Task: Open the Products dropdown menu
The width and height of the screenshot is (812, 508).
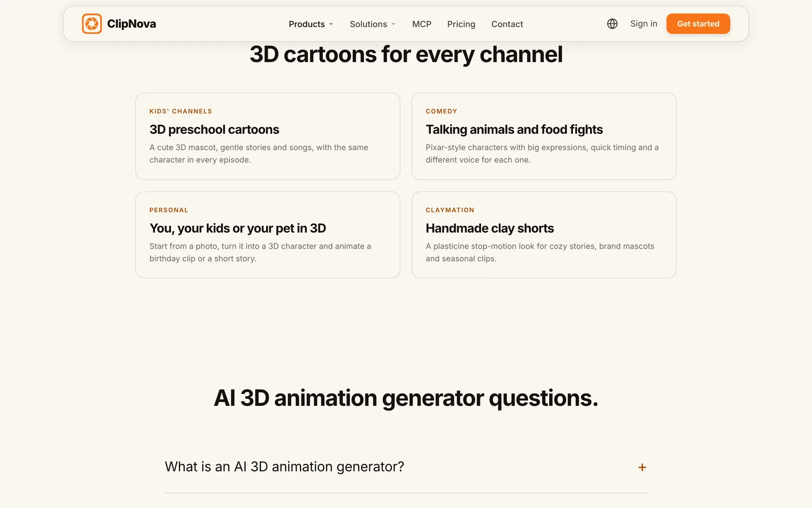Action: [x=311, y=24]
